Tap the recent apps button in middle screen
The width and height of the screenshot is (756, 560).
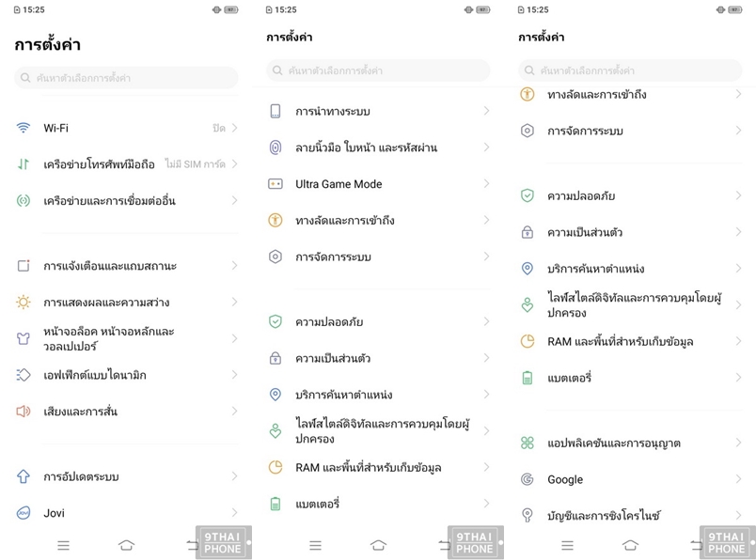(x=315, y=545)
